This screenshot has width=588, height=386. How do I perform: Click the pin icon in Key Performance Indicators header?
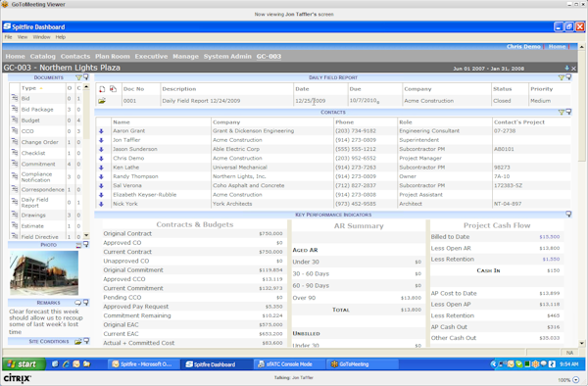point(568,214)
